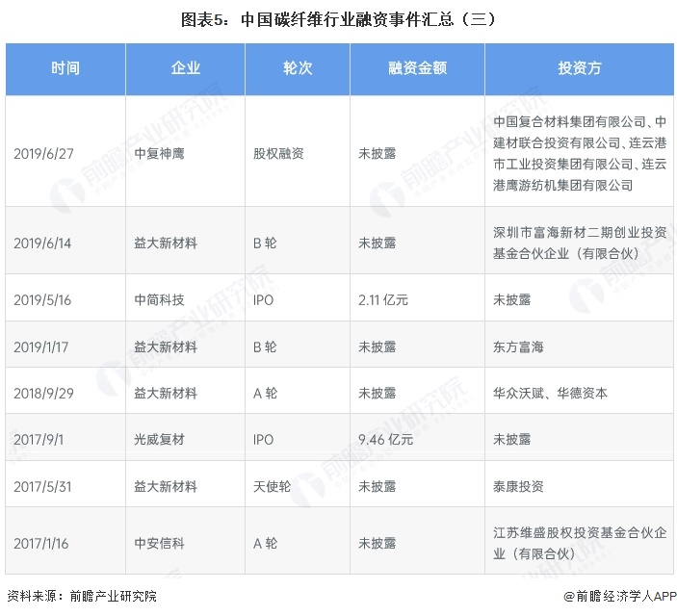
Task: Select the '轮次' column header
Action: (298, 68)
